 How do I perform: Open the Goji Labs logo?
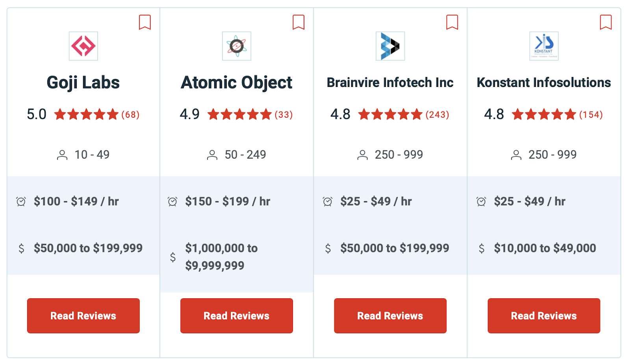tap(83, 46)
